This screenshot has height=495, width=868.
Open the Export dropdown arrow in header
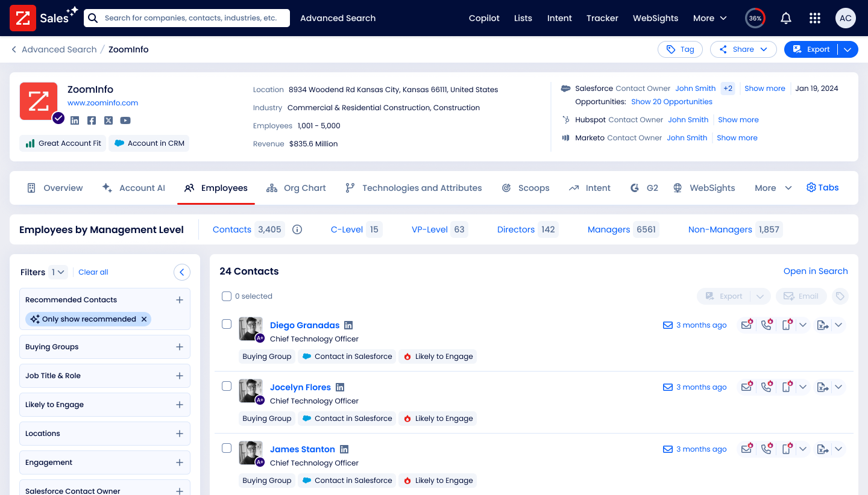(x=848, y=49)
